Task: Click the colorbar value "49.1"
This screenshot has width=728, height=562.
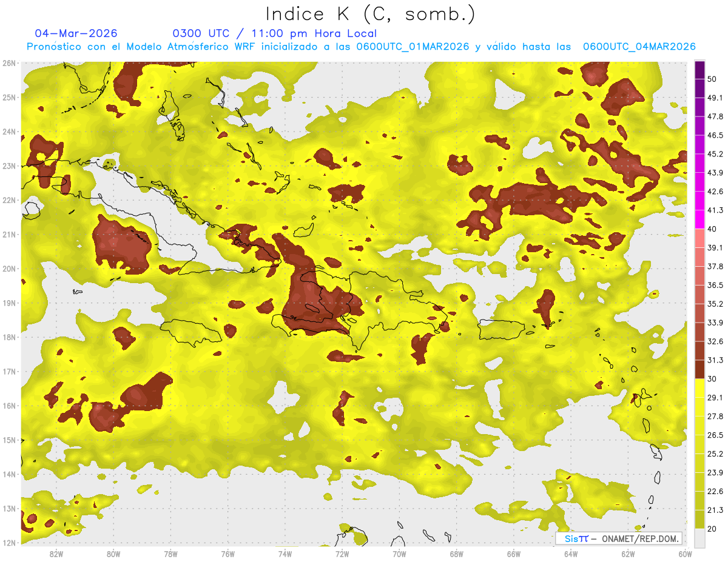Action: [x=715, y=98]
